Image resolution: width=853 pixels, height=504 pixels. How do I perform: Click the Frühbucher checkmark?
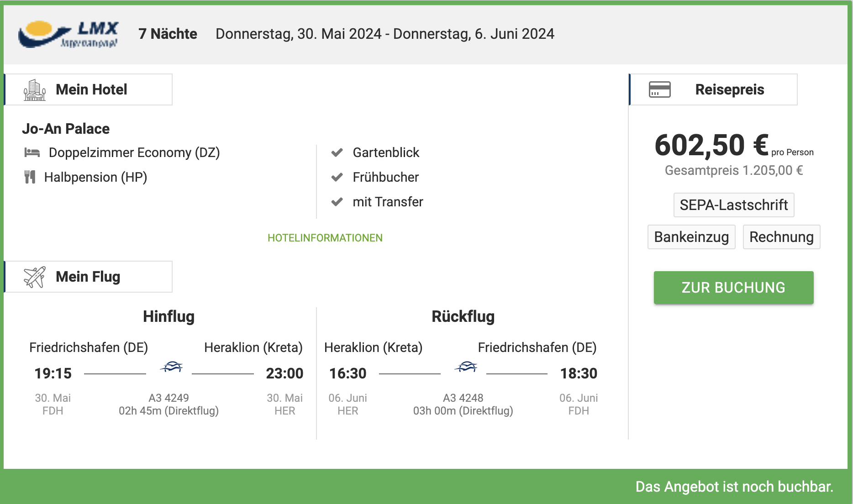(337, 177)
